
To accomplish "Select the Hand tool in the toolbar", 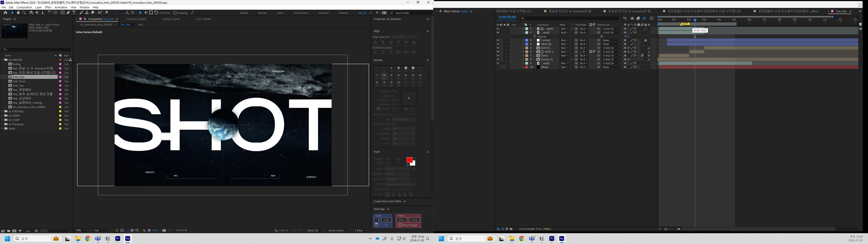I will [x=19, y=13].
